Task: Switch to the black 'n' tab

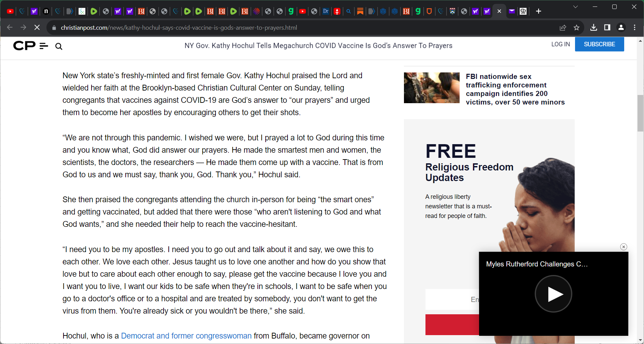Action: [46, 11]
